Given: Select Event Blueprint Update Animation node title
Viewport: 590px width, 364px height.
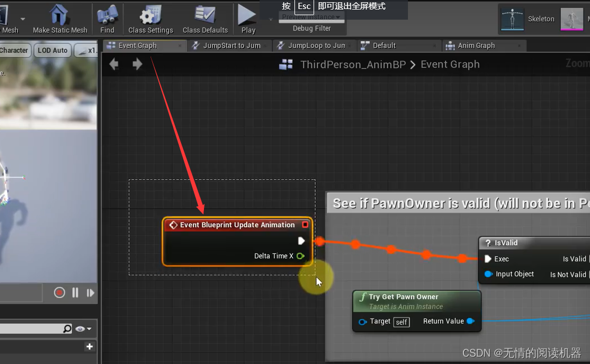Looking at the screenshot, I should tap(237, 225).
